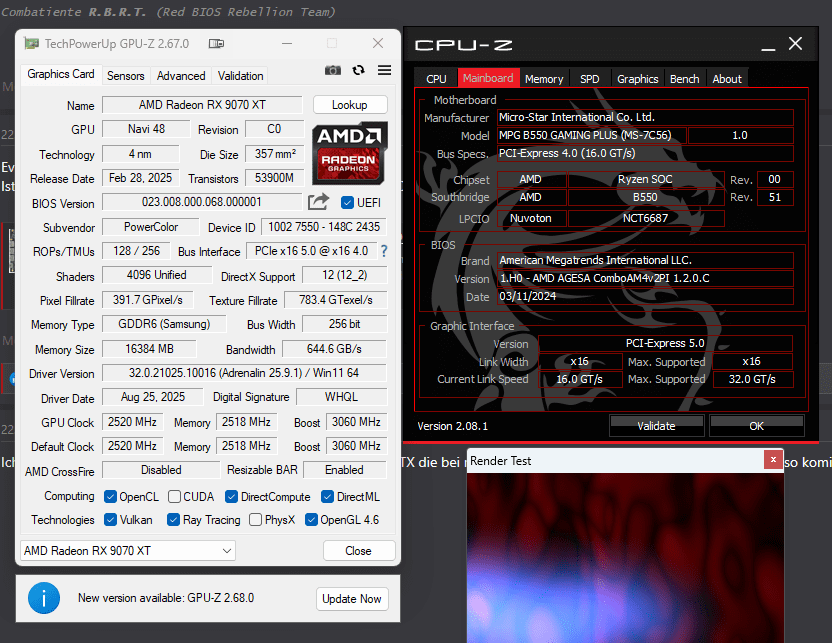
Task: Click the Shaders value 4096 Unified
Action: point(157,275)
